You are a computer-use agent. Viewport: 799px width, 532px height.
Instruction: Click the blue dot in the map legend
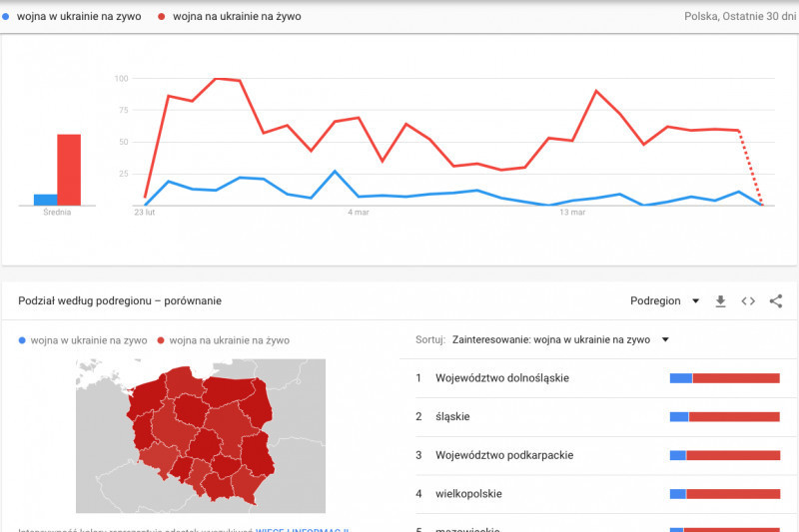(x=23, y=340)
